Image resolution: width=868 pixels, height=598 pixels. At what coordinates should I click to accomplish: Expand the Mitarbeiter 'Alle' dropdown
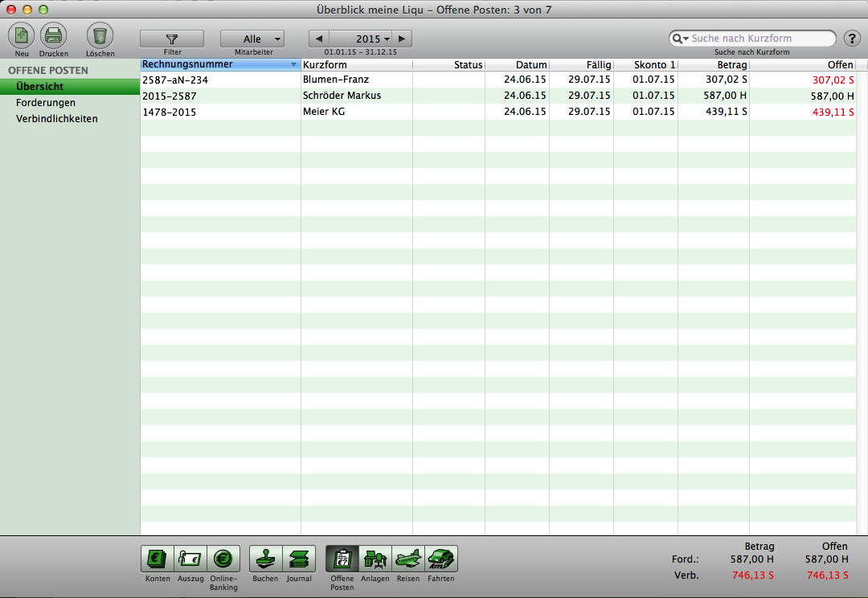252,39
